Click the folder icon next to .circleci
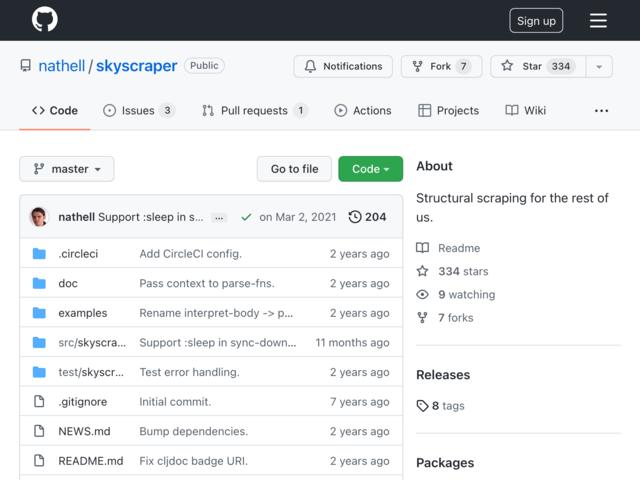 tap(39, 253)
